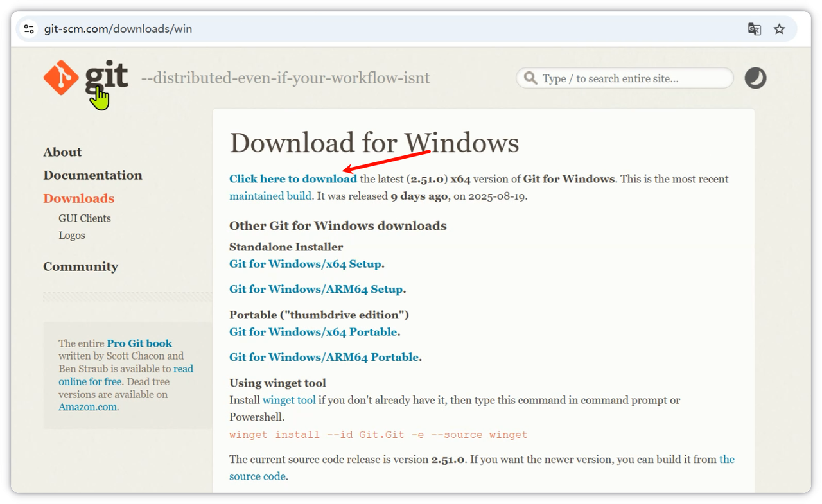Click the 'Click here to download' link
Screen dimensions: 822x504
point(293,179)
